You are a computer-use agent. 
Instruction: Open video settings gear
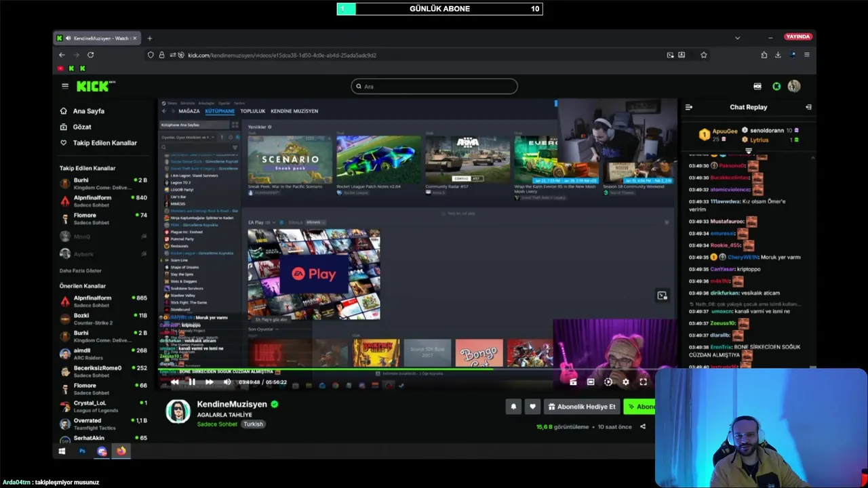click(625, 382)
